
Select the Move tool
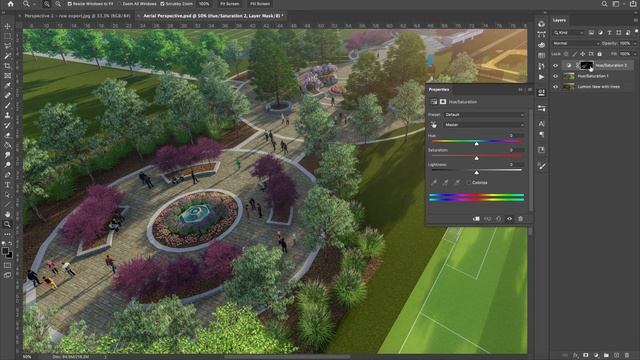7,26
